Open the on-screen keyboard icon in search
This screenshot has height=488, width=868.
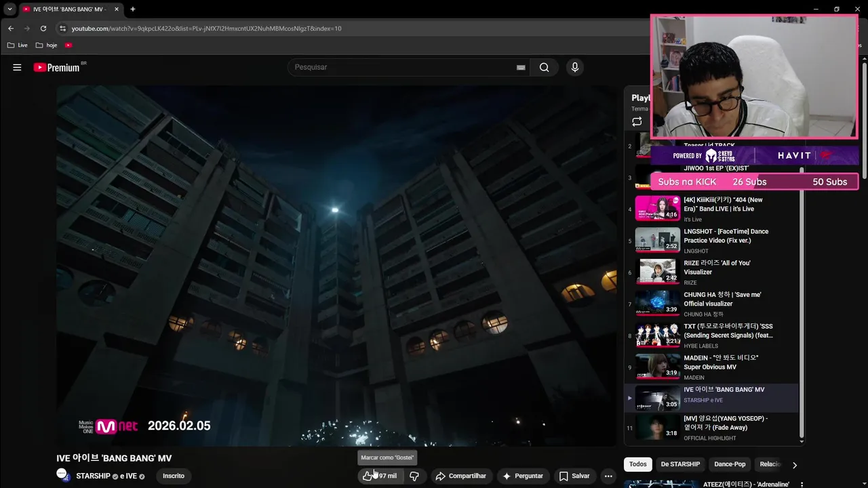(x=521, y=67)
